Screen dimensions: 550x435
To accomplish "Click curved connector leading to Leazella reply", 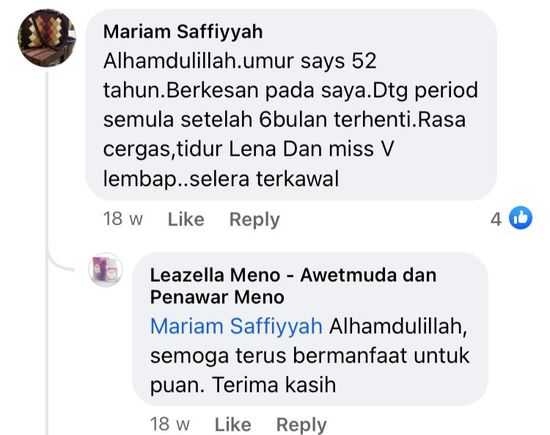I will (60, 262).
